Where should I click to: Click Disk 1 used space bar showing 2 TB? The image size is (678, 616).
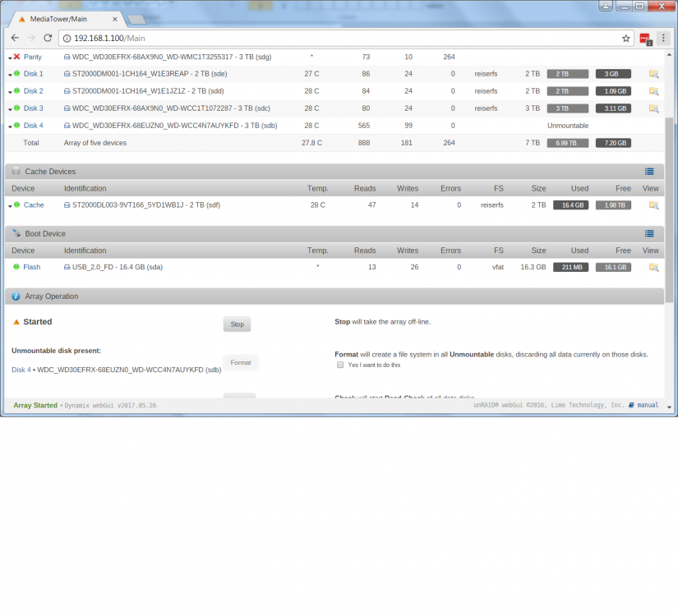(x=567, y=74)
